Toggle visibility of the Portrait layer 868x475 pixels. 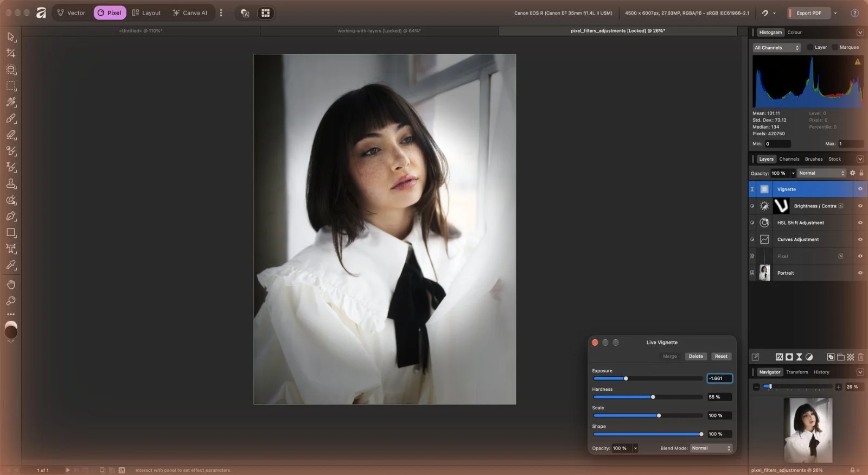(860, 273)
